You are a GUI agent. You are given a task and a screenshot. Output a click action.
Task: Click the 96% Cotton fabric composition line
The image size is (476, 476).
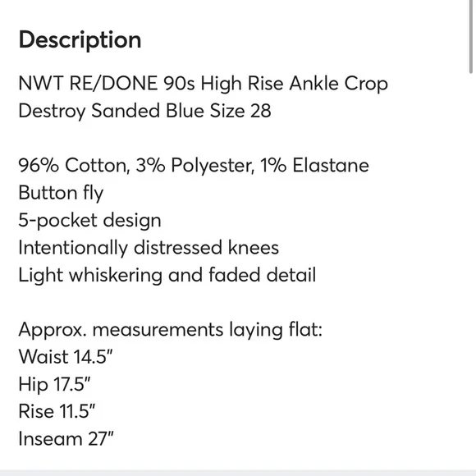[x=194, y=166]
